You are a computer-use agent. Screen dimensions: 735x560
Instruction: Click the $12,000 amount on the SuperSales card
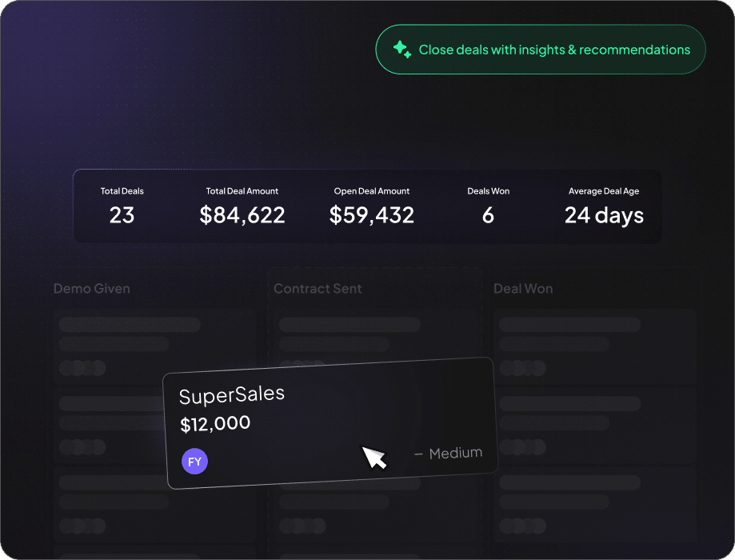(x=215, y=424)
